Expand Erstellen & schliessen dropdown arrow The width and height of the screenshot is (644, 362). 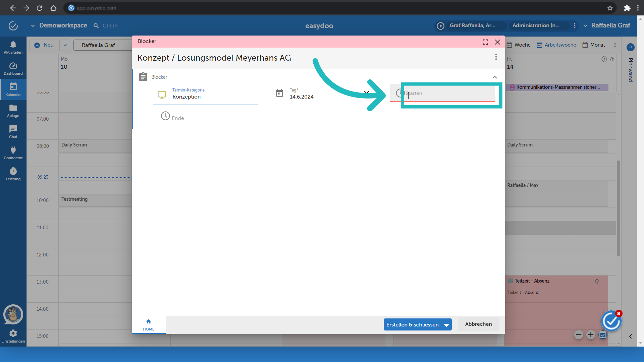click(x=446, y=324)
